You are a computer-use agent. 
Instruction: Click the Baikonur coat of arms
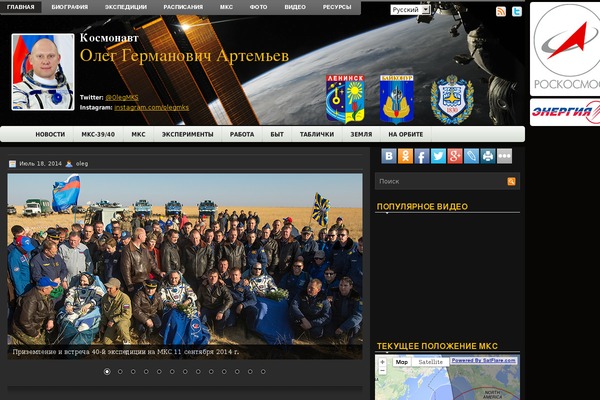pos(397,99)
